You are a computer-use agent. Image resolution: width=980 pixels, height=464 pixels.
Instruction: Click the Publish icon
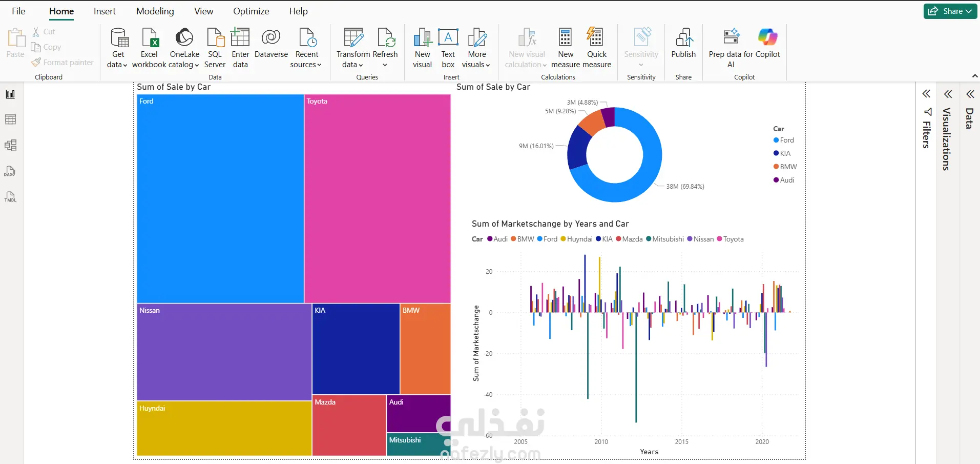(x=684, y=38)
